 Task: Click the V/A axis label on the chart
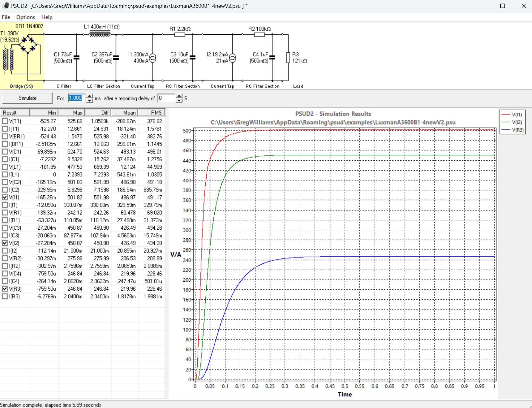(x=176, y=254)
